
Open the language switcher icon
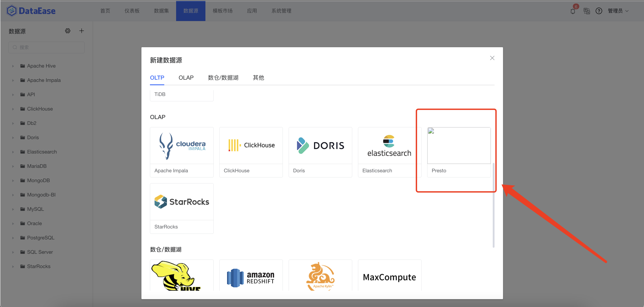tap(586, 11)
